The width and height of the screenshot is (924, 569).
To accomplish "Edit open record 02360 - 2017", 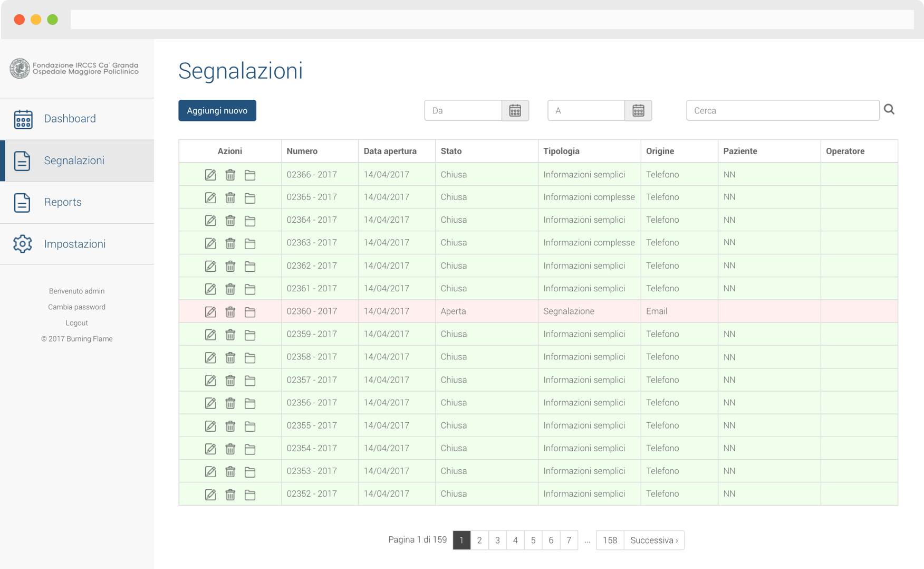I will coord(210,311).
